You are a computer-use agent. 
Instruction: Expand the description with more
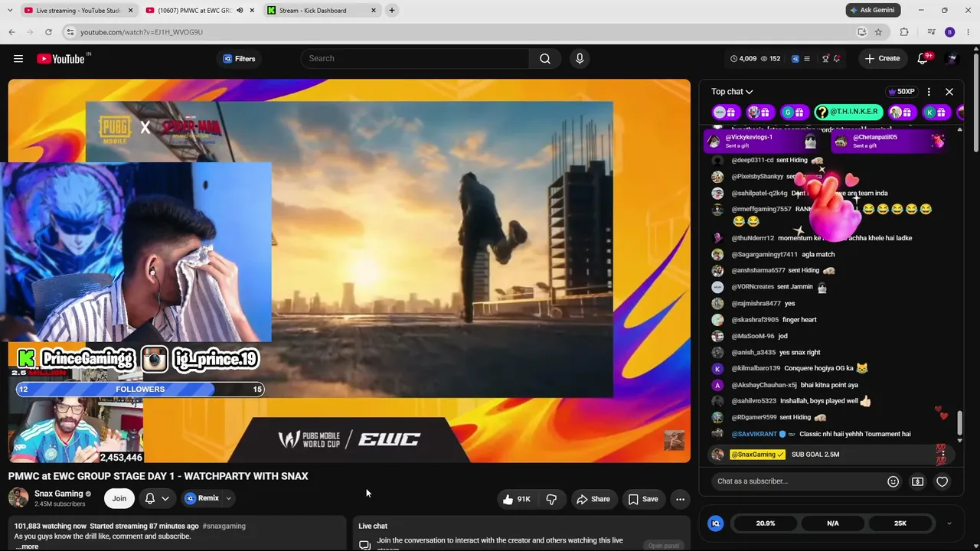[27, 546]
